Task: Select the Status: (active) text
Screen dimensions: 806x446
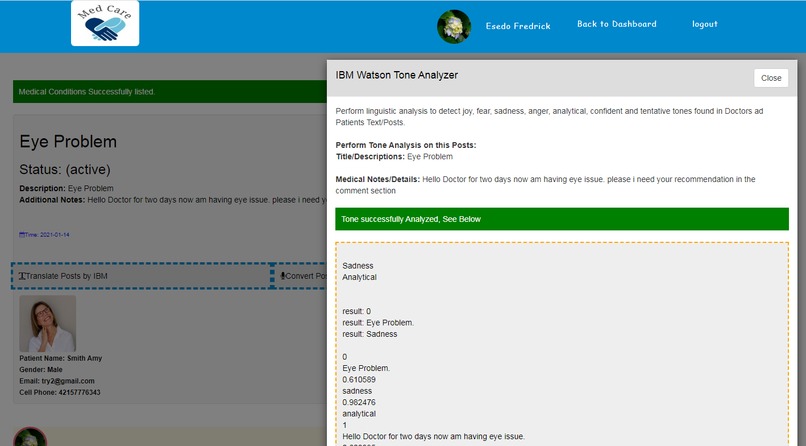Action: point(65,170)
